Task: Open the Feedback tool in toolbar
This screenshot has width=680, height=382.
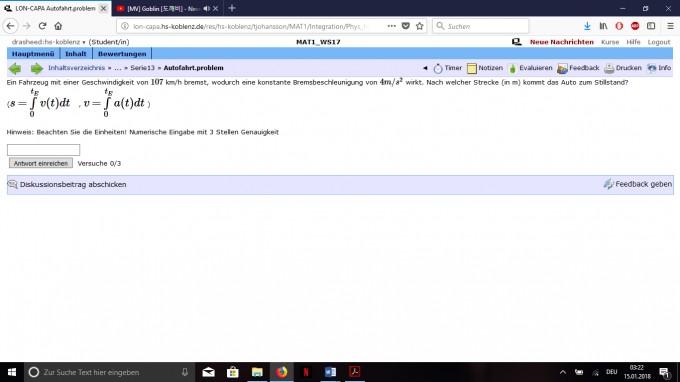Action: point(578,68)
